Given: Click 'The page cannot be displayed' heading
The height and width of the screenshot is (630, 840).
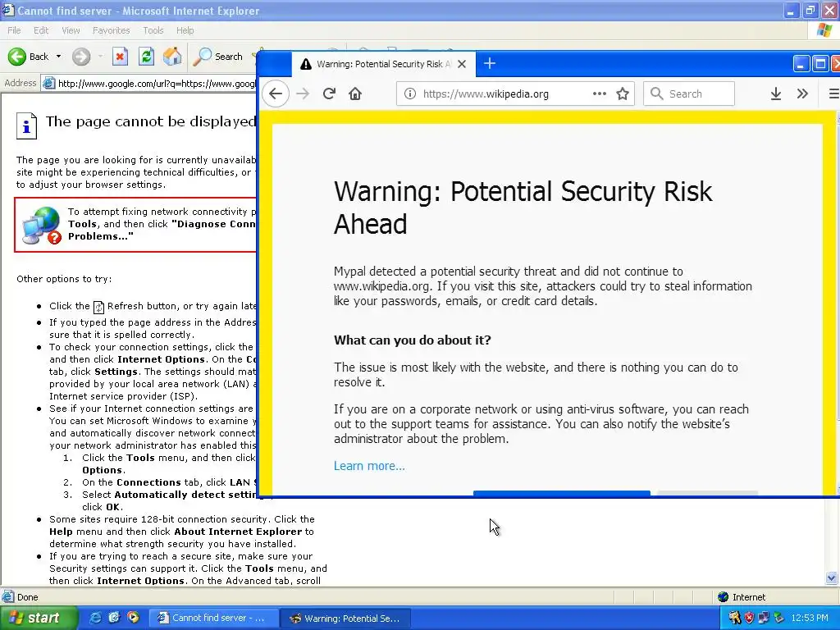Looking at the screenshot, I should [151, 121].
